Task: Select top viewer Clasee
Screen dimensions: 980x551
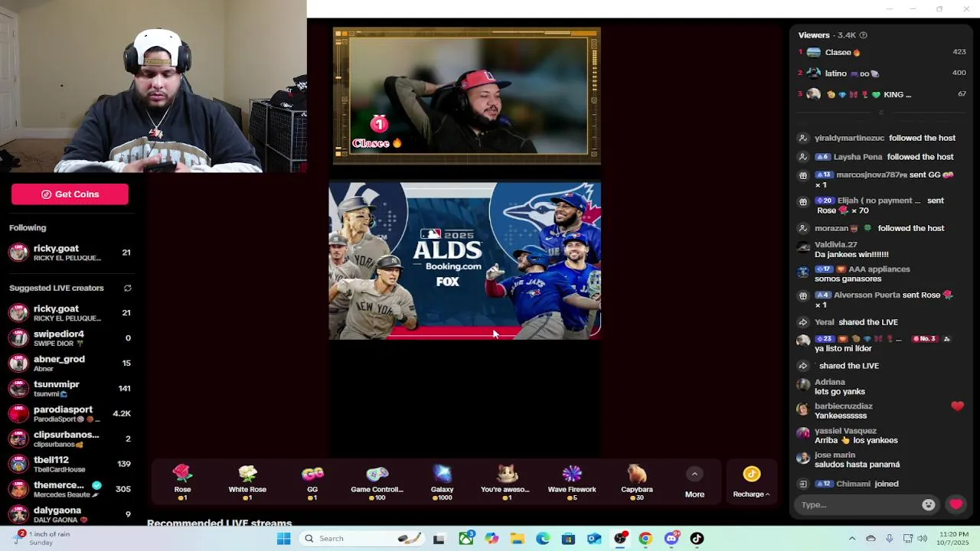Action: coord(881,52)
